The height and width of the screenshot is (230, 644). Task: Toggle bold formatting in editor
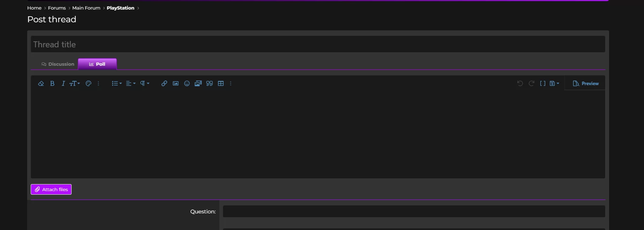click(x=52, y=83)
